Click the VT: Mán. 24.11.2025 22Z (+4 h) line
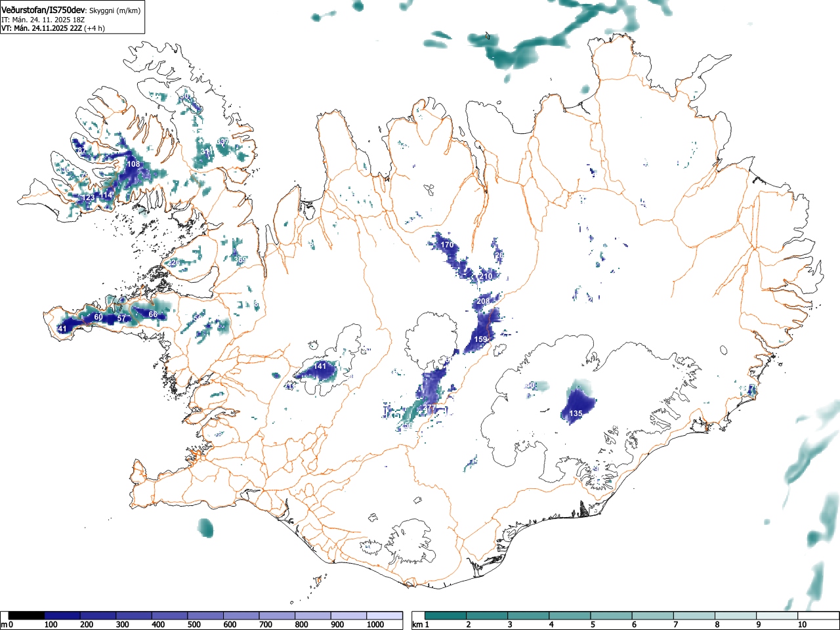The image size is (840, 630). (53, 28)
